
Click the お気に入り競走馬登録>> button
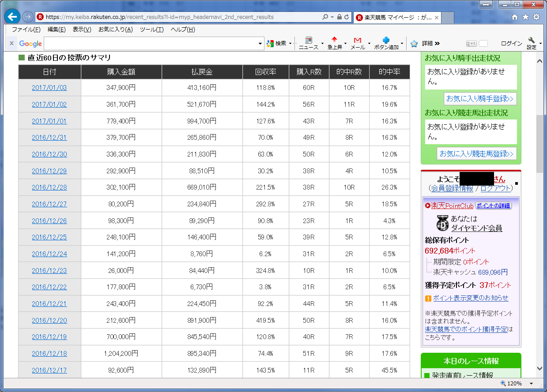(477, 153)
